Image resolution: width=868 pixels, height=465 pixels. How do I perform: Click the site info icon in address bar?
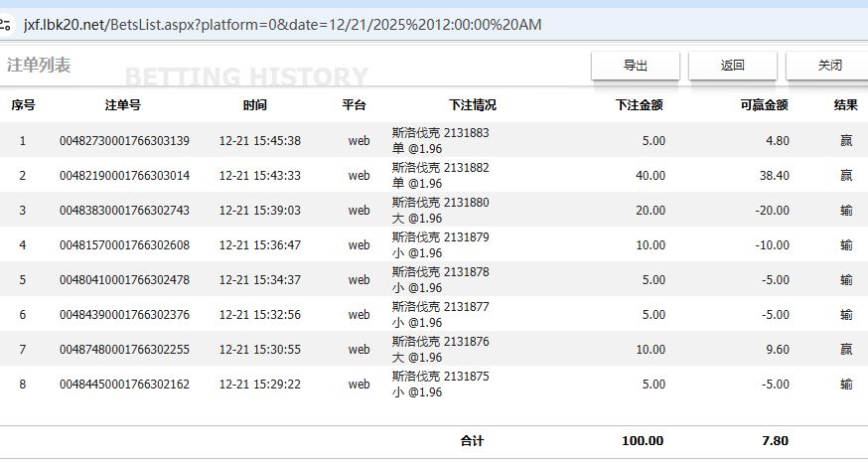6,24
